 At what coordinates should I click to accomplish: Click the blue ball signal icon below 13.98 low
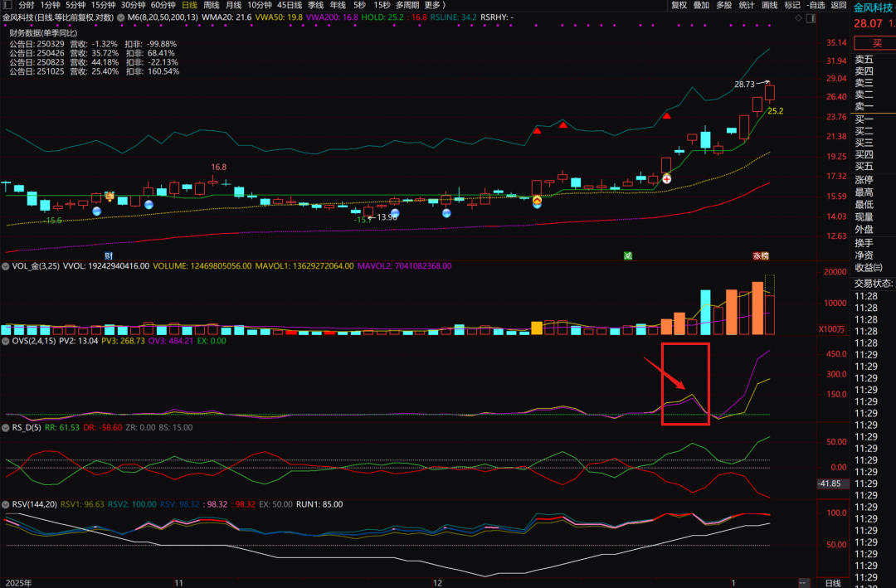pos(394,213)
